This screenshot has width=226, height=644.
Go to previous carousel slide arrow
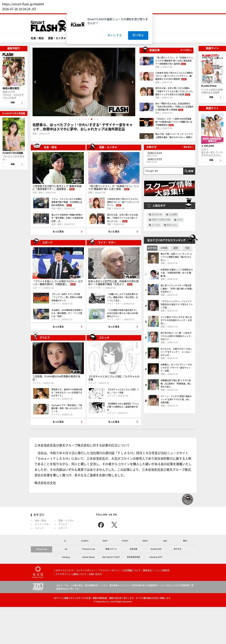pyautogui.click(x=35, y=82)
